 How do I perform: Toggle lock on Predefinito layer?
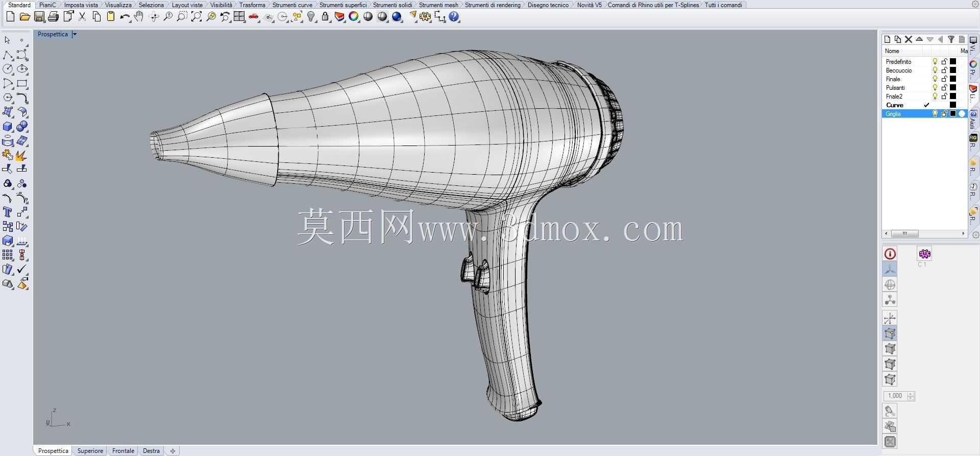pyautogui.click(x=944, y=62)
